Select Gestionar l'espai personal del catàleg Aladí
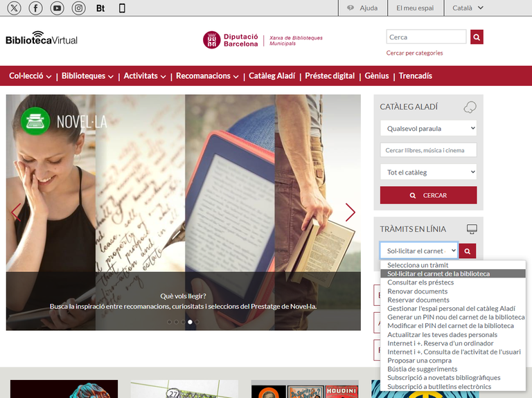532x398 pixels. point(453,309)
